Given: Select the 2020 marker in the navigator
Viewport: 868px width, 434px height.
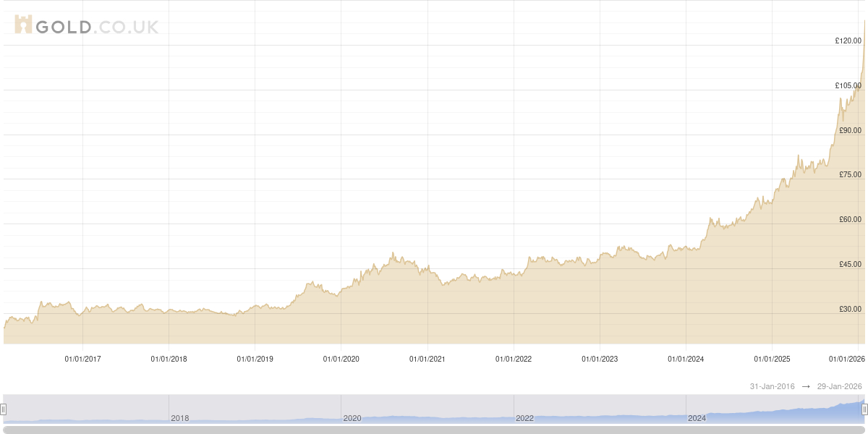Looking at the screenshot, I should [x=352, y=418].
